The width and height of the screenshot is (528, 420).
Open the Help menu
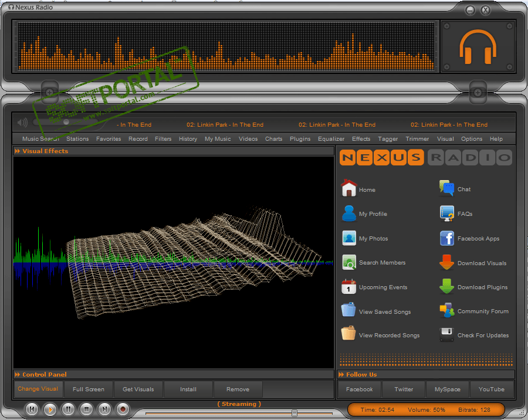(496, 139)
